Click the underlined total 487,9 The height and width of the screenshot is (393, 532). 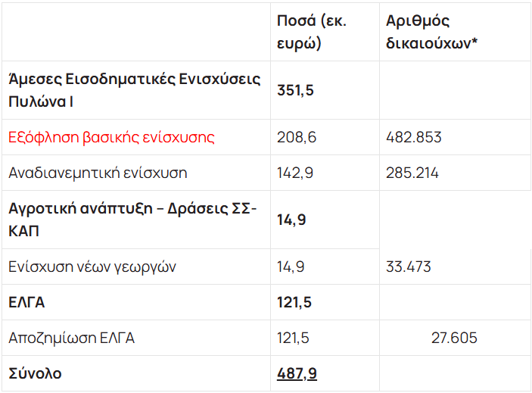tap(295, 373)
